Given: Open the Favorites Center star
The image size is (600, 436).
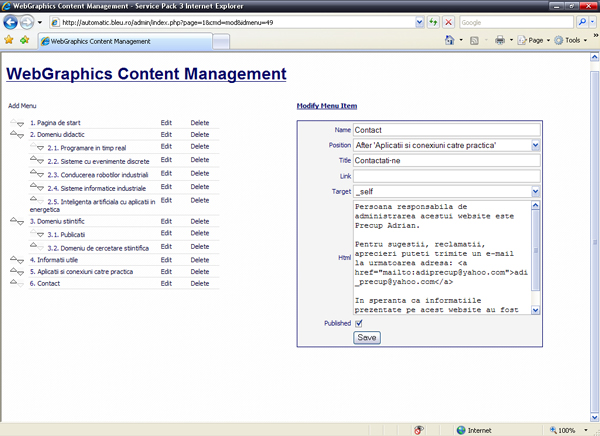Looking at the screenshot, I should [x=9, y=41].
